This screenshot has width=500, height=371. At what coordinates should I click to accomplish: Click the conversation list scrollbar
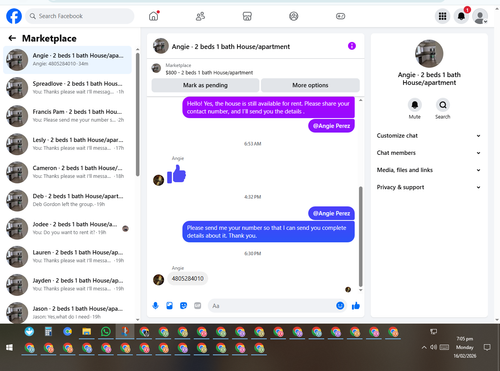click(137, 114)
